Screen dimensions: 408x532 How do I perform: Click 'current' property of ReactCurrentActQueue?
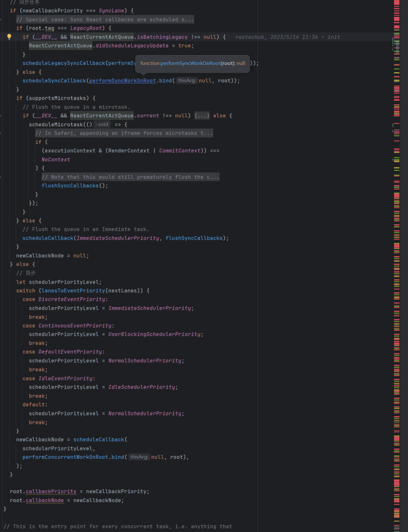click(x=148, y=116)
